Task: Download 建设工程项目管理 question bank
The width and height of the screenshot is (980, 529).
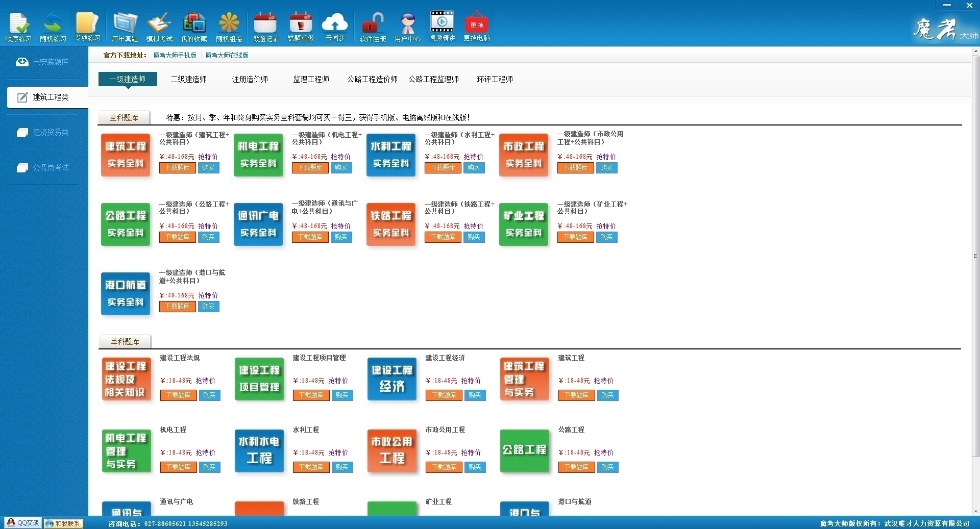Action: [x=311, y=395]
